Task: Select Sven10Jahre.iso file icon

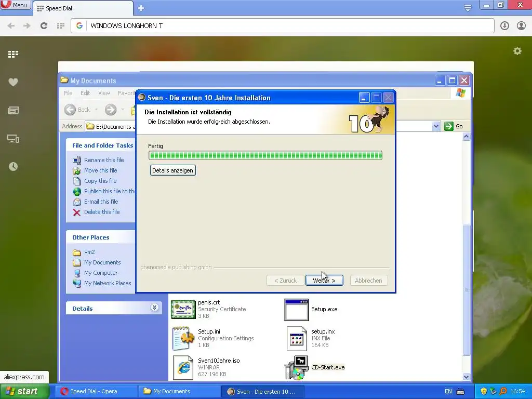Action: click(x=183, y=367)
